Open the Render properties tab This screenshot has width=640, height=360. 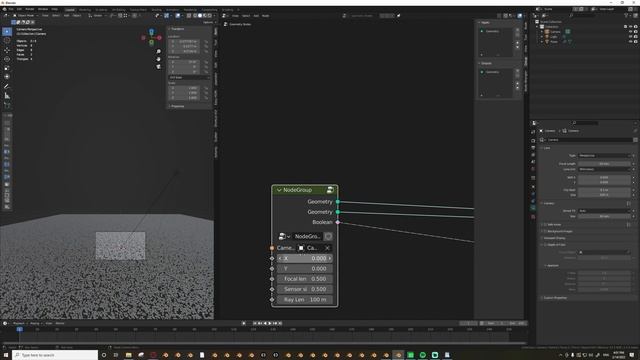click(533, 140)
